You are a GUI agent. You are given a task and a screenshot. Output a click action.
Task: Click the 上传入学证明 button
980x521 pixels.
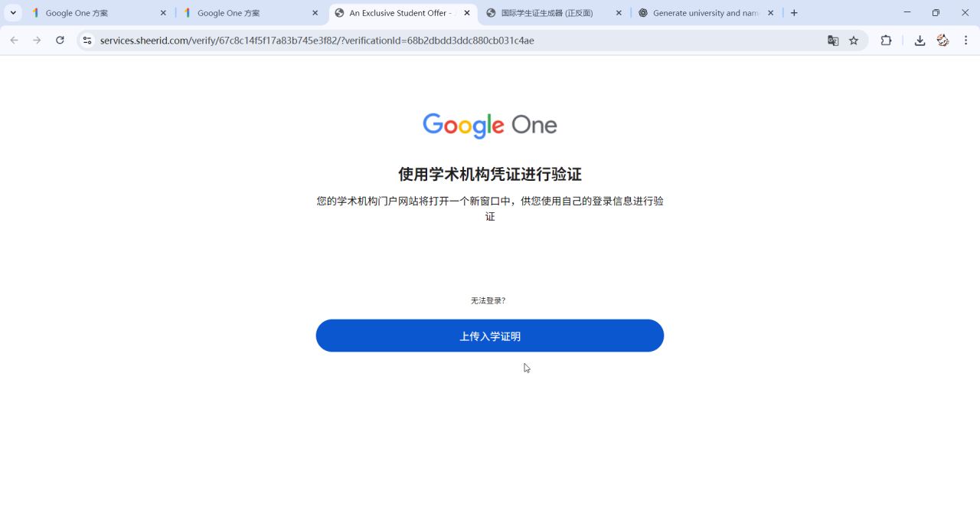point(490,336)
